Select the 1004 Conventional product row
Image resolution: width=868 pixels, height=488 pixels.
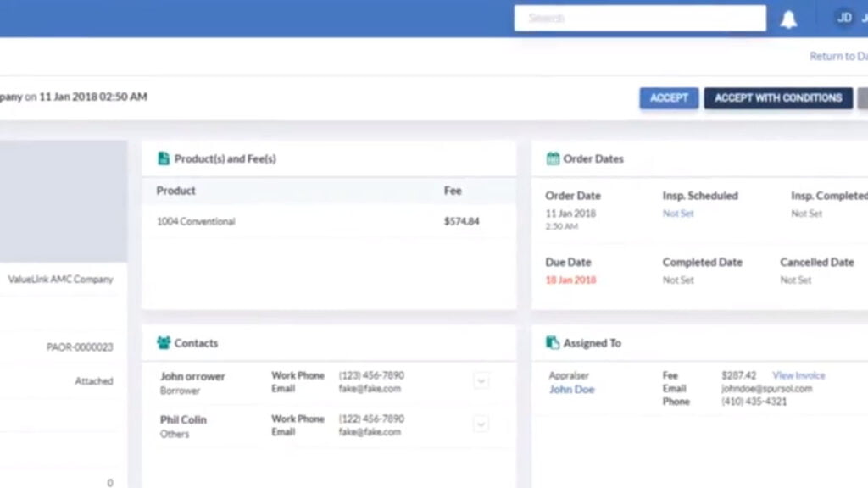click(329, 221)
